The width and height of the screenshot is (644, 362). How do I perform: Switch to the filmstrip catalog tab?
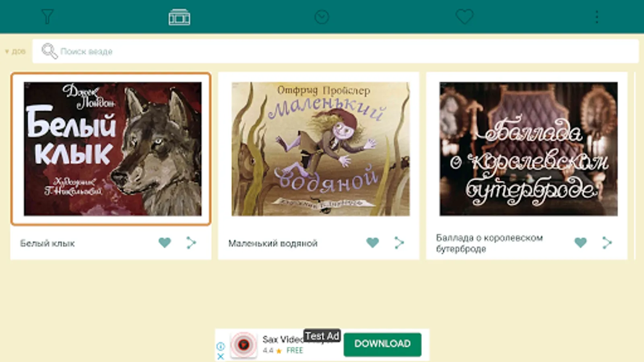[179, 17]
